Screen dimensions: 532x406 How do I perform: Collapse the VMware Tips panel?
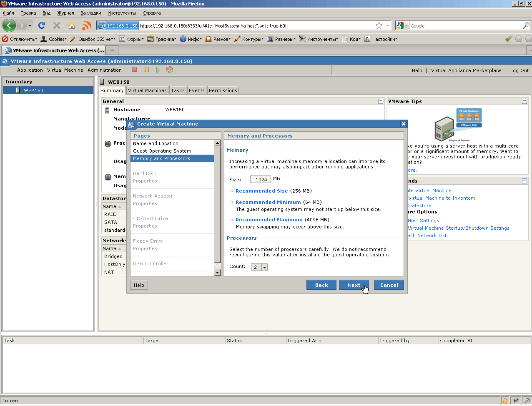click(524, 101)
